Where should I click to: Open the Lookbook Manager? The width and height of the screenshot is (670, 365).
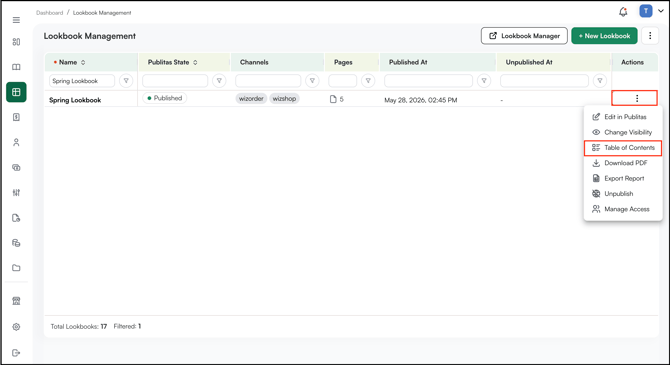pyautogui.click(x=524, y=36)
